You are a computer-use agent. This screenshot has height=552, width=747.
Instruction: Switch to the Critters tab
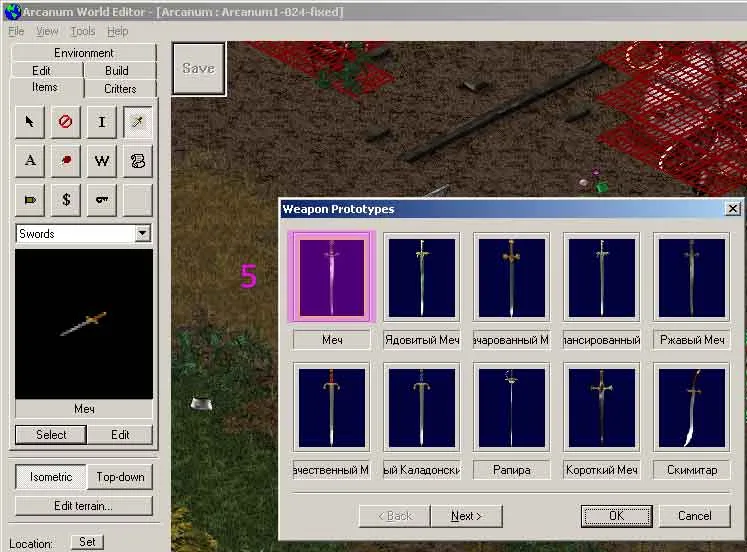120,88
